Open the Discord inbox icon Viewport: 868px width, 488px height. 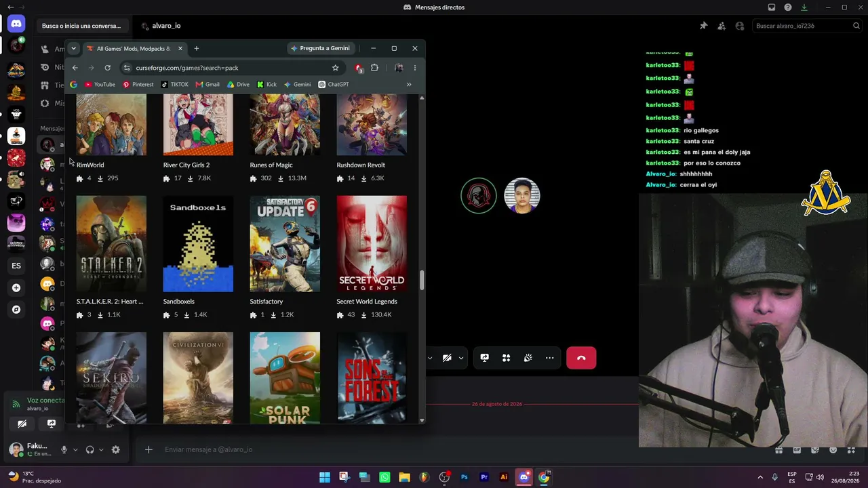[x=772, y=7]
